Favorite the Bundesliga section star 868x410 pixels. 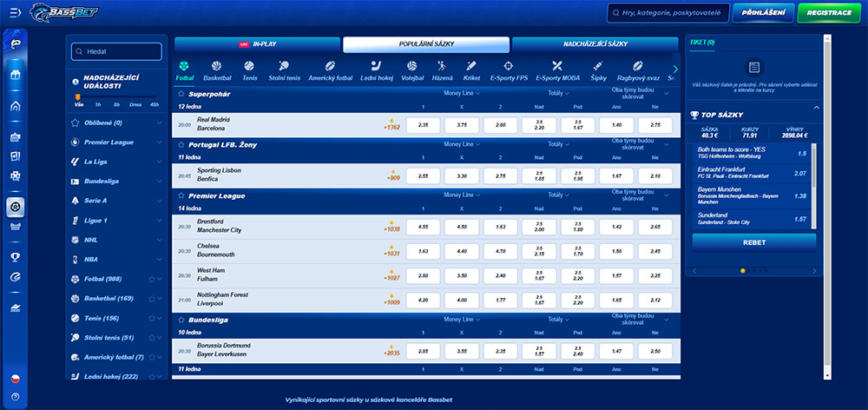point(181,320)
